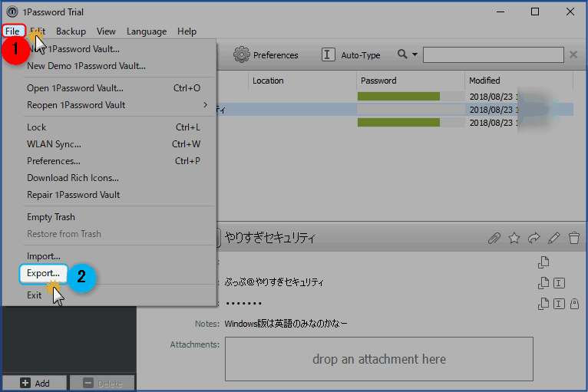Click the magnifying glass search icon
Screen dimensions: 588x392
pyautogui.click(x=402, y=54)
